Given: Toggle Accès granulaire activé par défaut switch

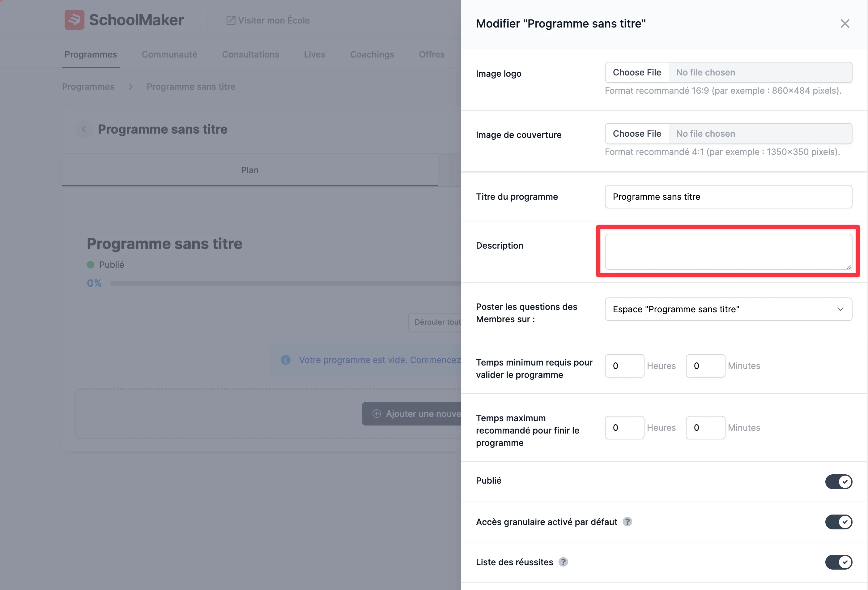Looking at the screenshot, I should pos(839,522).
